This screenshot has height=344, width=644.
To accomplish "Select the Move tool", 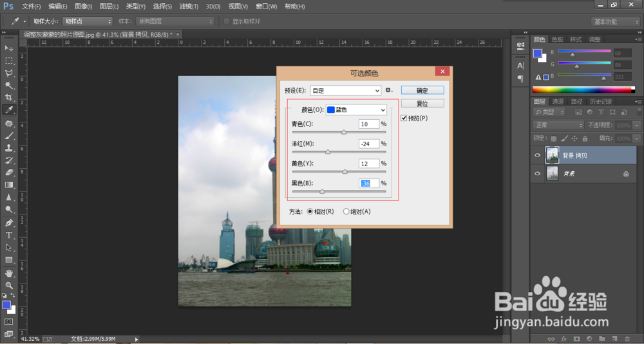I will click(x=8, y=48).
